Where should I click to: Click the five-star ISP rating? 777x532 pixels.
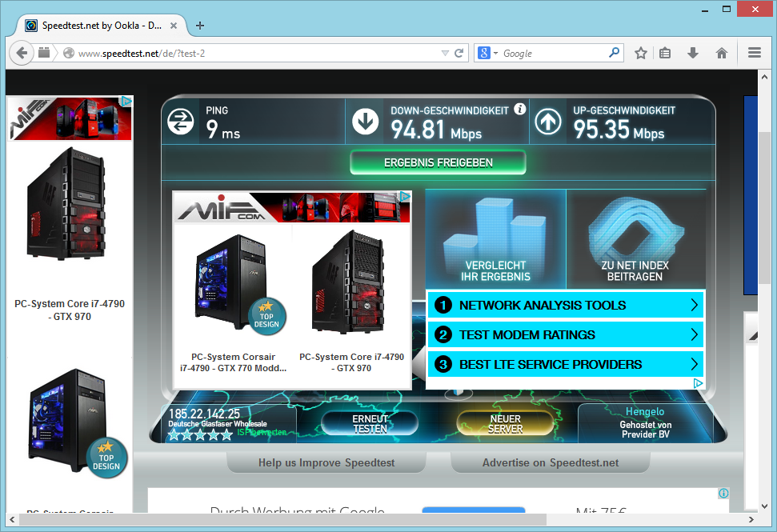tap(200, 434)
